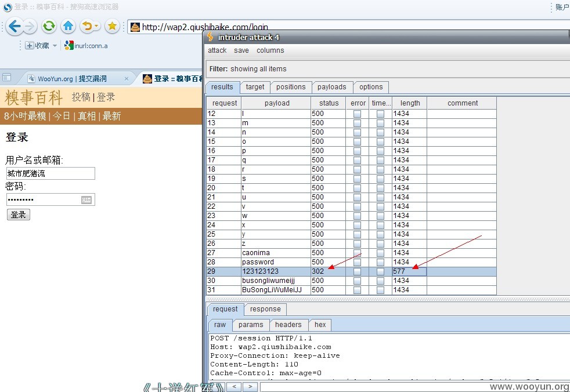Viewport: 570px width, 392px height.
Task: Open the 最新 section link
Action: [x=111, y=116]
